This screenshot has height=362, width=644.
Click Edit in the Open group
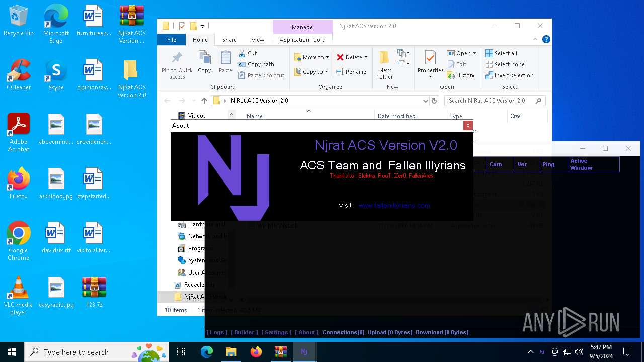pyautogui.click(x=456, y=64)
